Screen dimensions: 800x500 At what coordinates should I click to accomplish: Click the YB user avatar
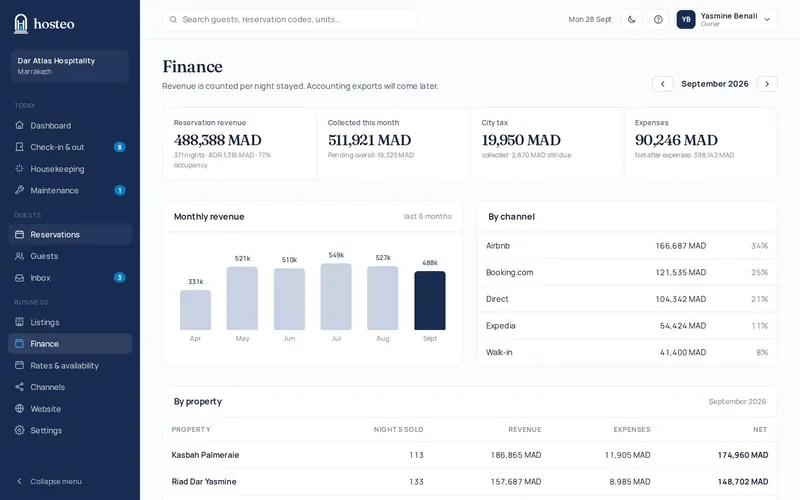[686, 19]
